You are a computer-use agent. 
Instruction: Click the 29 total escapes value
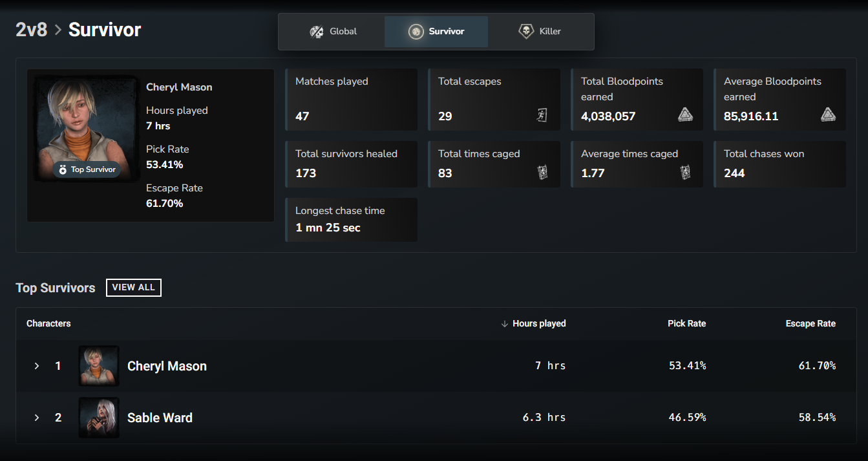click(445, 116)
